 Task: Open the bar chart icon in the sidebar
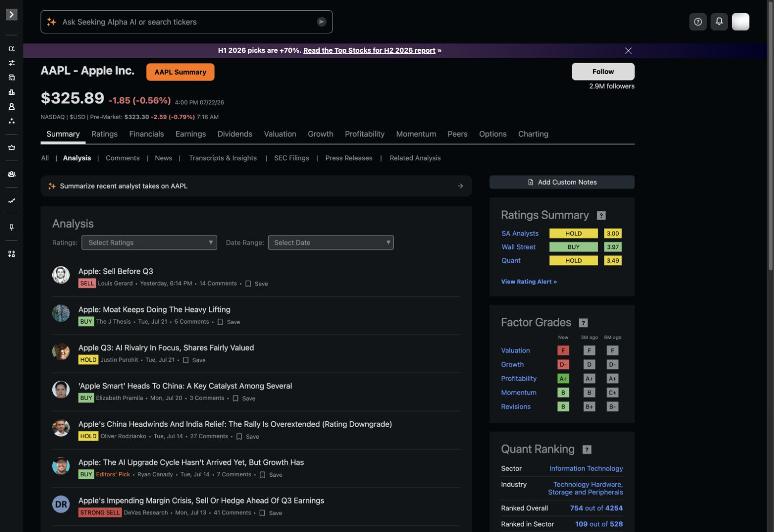point(11,92)
